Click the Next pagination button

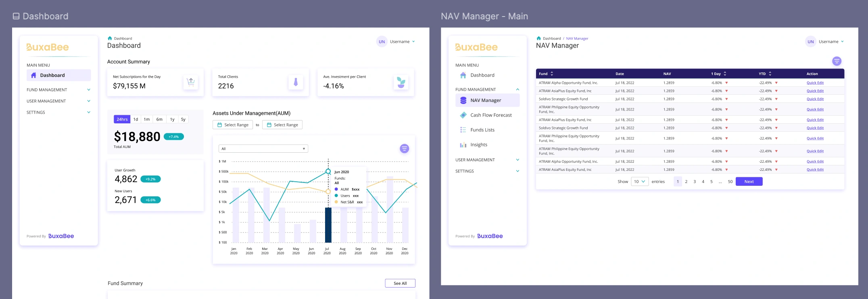(x=749, y=182)
